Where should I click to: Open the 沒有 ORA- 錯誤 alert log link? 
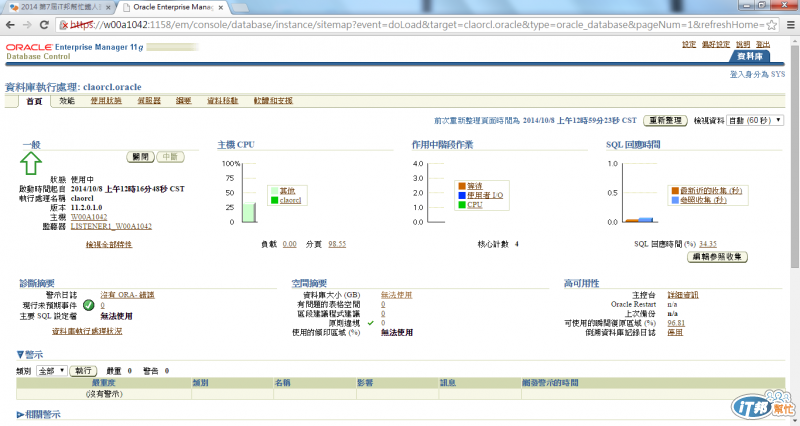point(128,295)
